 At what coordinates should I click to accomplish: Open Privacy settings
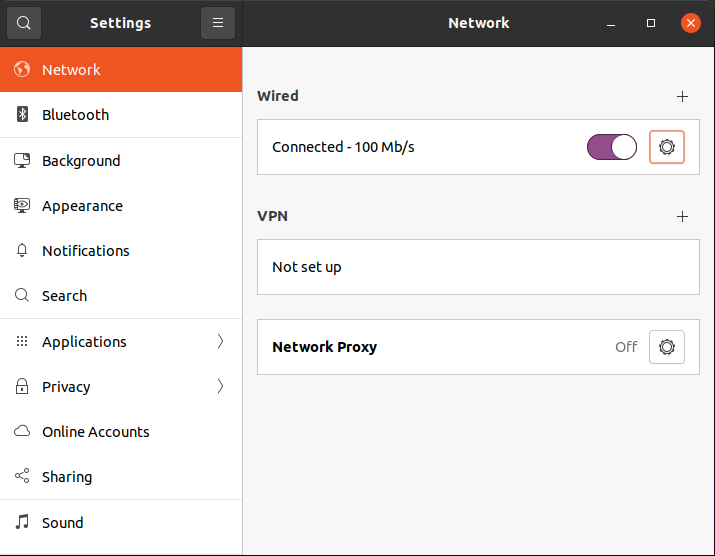point(121,386)
